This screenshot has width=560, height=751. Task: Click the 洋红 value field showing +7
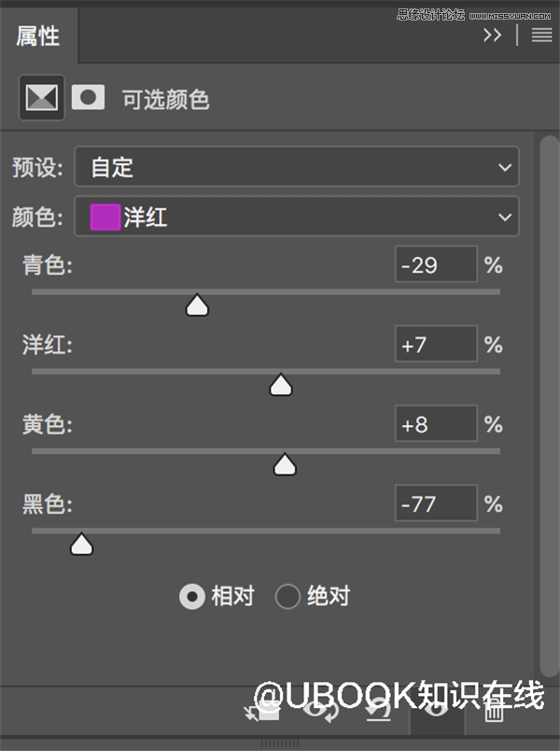coord(436,345)
